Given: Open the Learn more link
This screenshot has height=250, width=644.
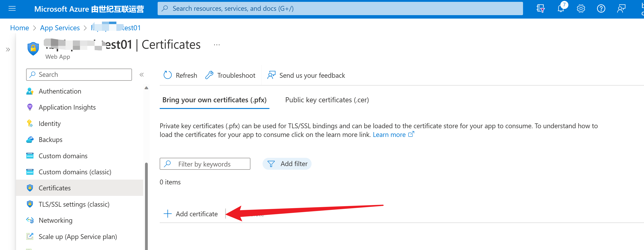Looking at the screenshot, I should (x=389, y=135).
